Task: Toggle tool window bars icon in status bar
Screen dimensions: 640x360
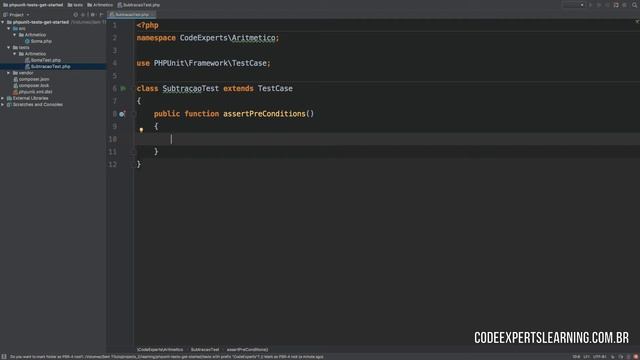Action: point(4,357)
